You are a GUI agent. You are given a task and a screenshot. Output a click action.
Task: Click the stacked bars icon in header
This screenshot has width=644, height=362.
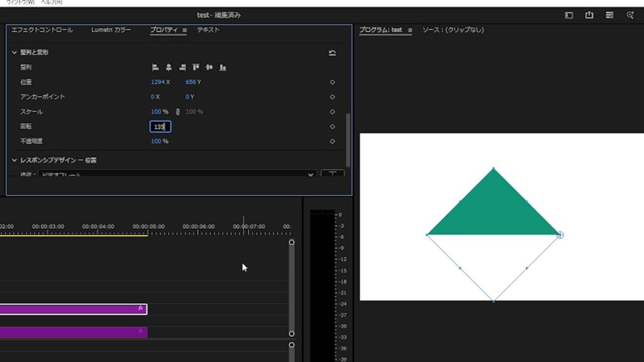[609, 15]
